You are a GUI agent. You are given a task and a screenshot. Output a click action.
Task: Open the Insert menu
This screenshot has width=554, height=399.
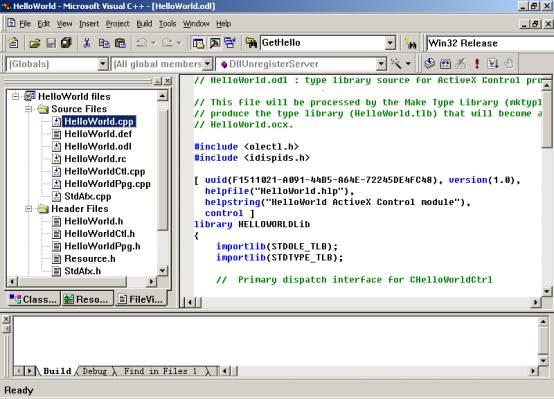point(89,24)
